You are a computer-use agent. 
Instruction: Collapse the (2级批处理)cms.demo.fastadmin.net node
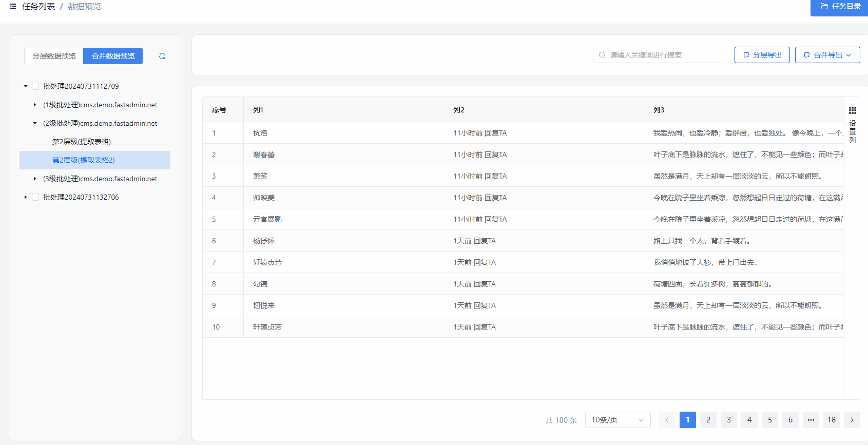[35, 123]
